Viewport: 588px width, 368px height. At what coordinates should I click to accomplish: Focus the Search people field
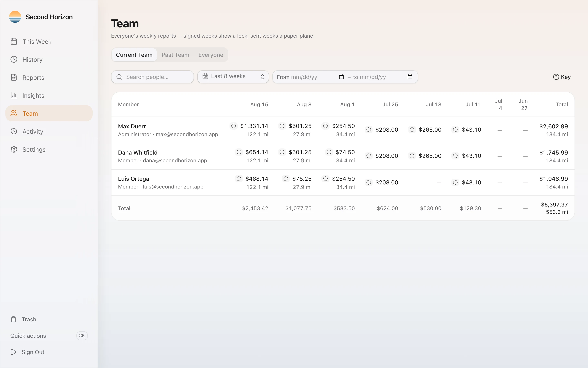pos(152,77)
